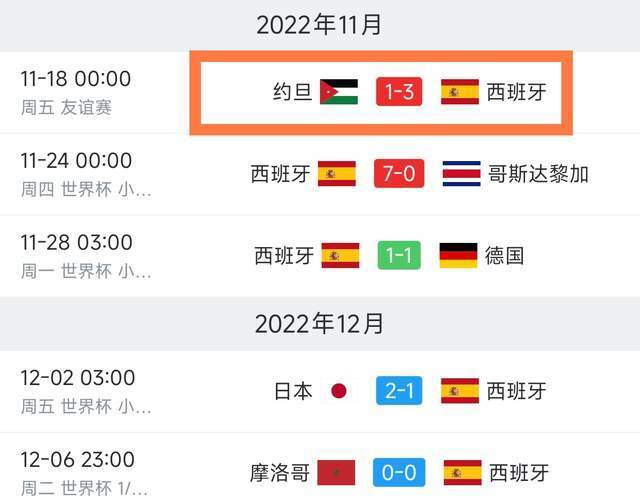Click Spain flag in Jordan match row
The image size is (640, 501).
tap(459, 93)
